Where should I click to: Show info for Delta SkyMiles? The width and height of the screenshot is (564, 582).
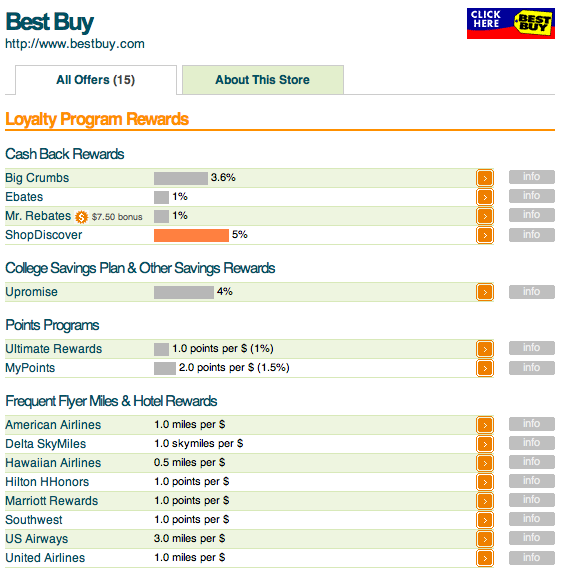tap(532, 443)
